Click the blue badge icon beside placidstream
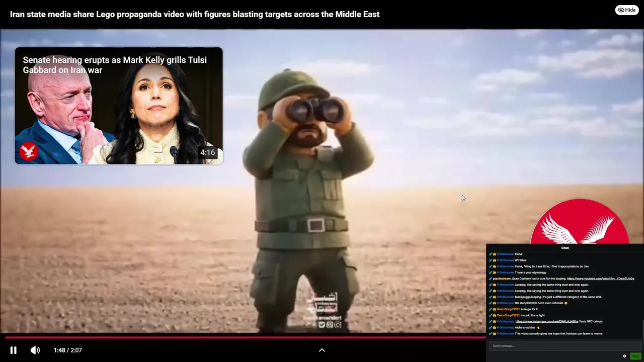Viewport: 644px width, 362px height. (491, 279)
